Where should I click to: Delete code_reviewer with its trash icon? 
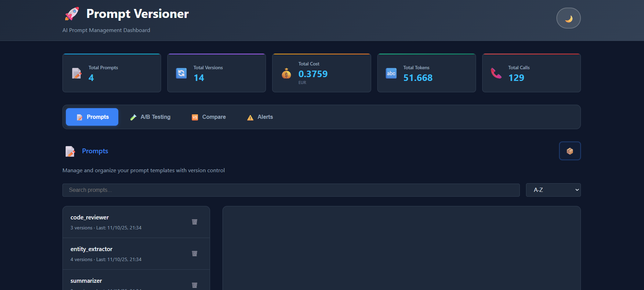tap(195, 222)
